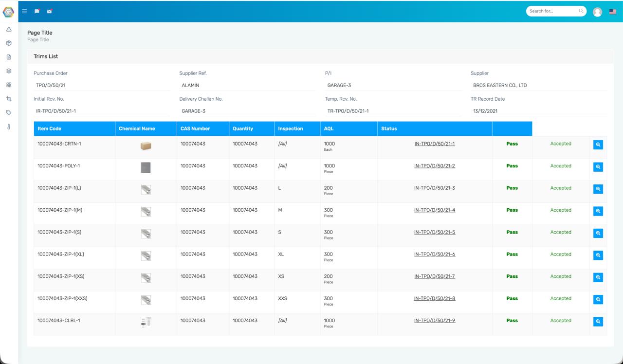Click the triangle icon in sidebar
Image resolution: width=623 pixels, height=364 pixels.
point(9,29)
